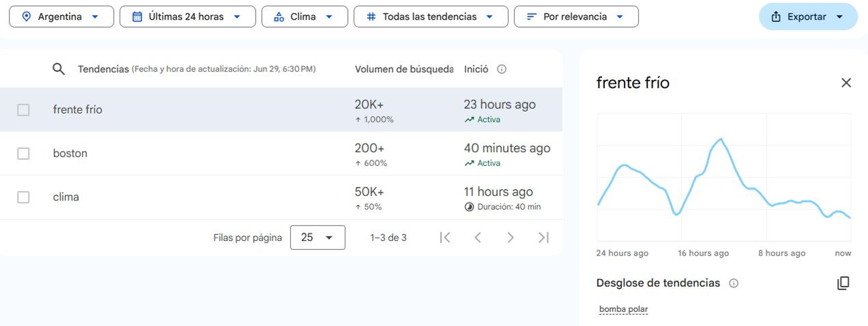Check the clima row checkbox
The width and height of the screenshot is (868, 326).
[x=23, y=197]
